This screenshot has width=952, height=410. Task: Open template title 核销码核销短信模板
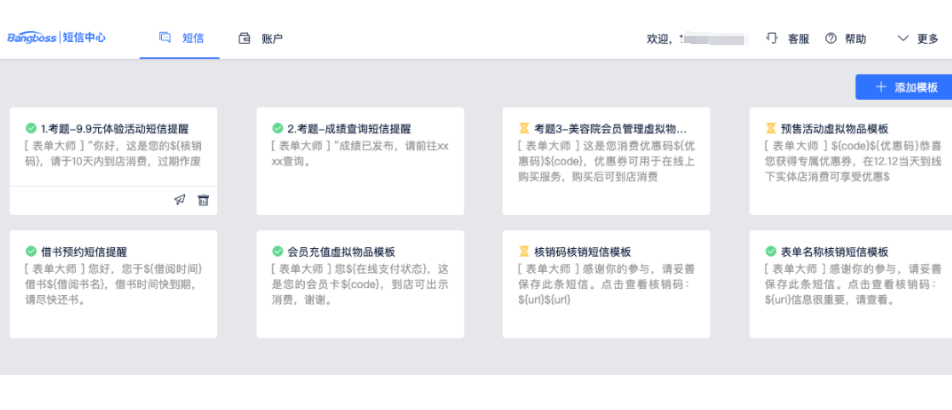(583, 251)
